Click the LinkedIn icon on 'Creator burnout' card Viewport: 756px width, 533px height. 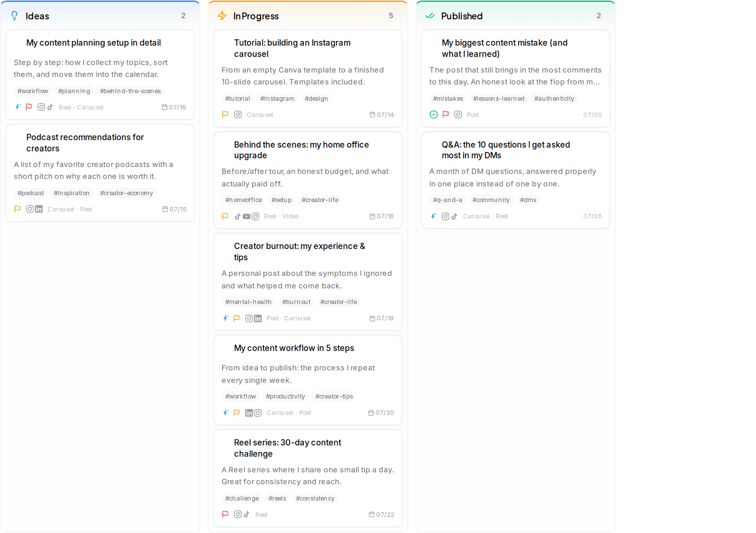[x=258, y=318]
